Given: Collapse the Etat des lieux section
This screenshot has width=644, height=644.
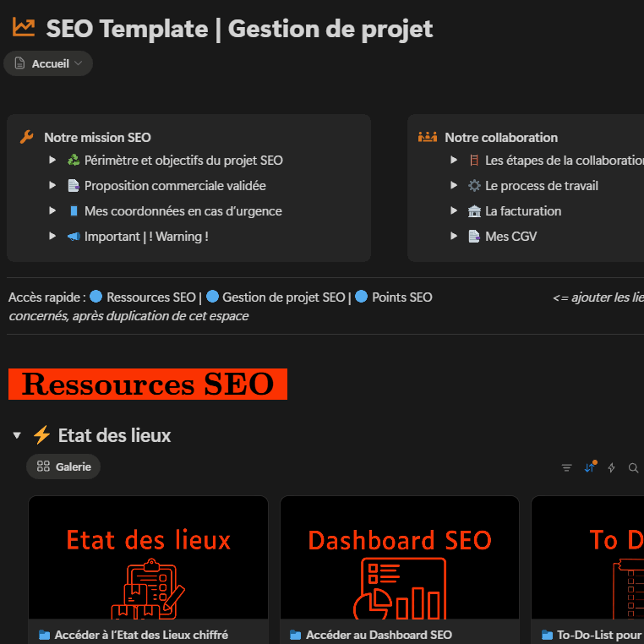Looking at the screenshot, I should pos(17,436).
